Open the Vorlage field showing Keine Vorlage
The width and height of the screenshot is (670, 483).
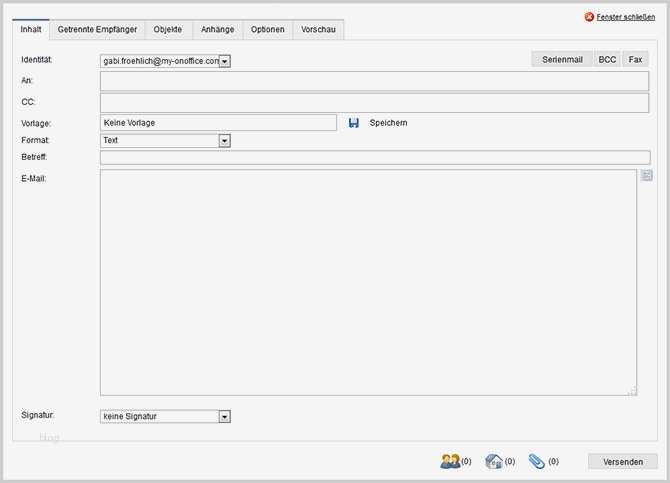pyautogui.click(x=218, y=123)
